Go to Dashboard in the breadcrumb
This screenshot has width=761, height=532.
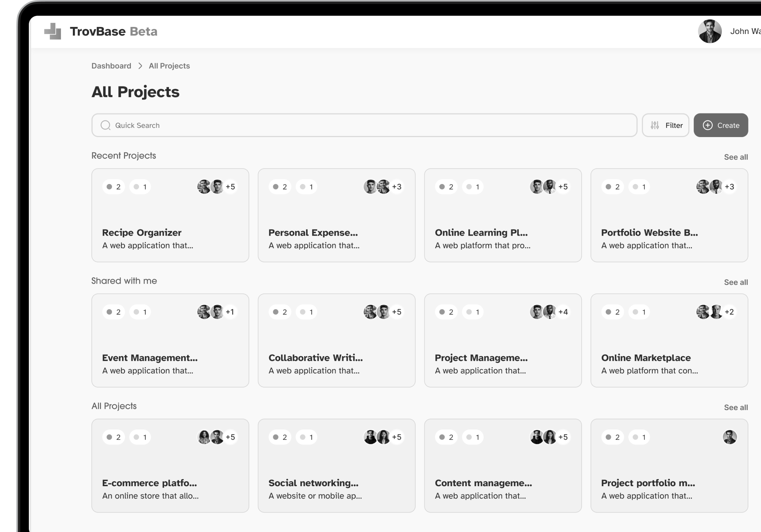[x=111, y=66]
